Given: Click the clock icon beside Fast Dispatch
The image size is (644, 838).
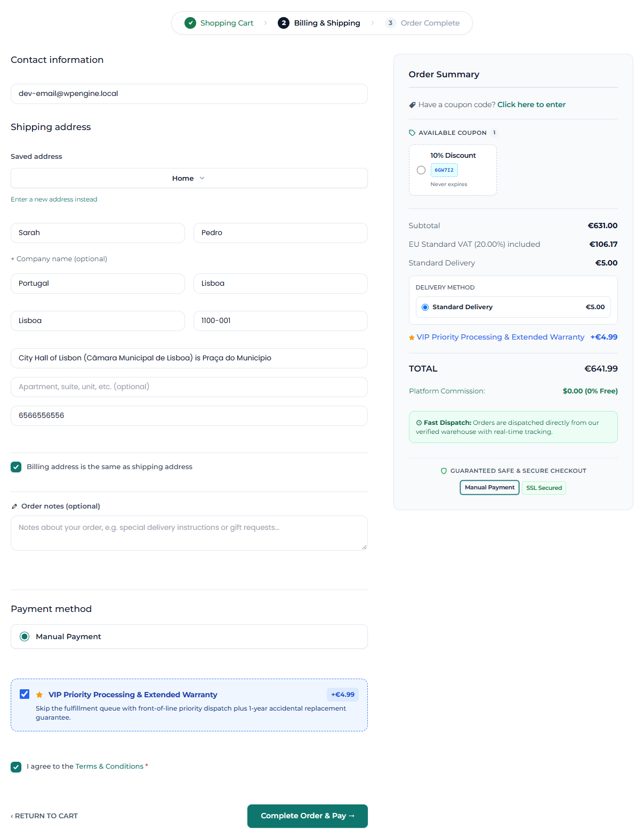Looking at the screenshot, I should [419, 423].
